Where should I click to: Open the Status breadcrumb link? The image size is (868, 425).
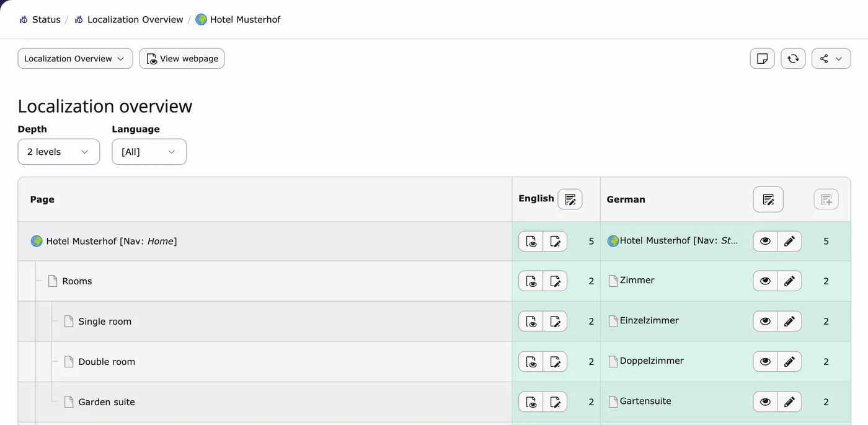[x=40, y=20]
